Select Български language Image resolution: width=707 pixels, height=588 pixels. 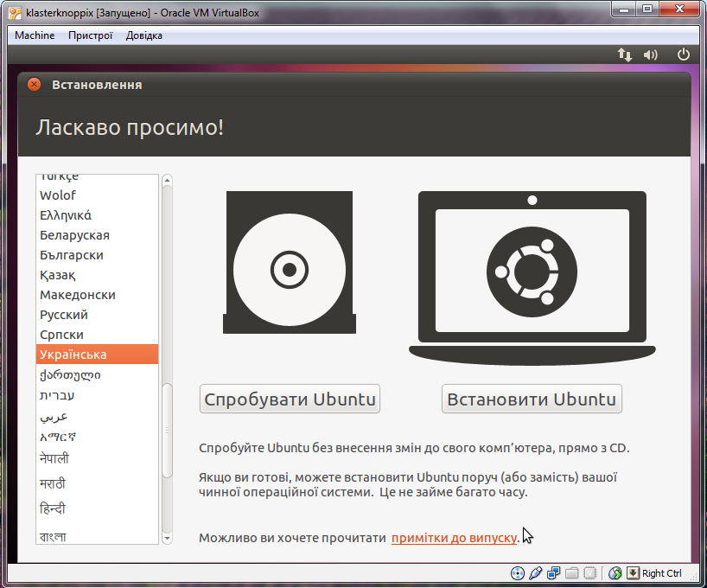pyautogui.click(x=97, y=255)
